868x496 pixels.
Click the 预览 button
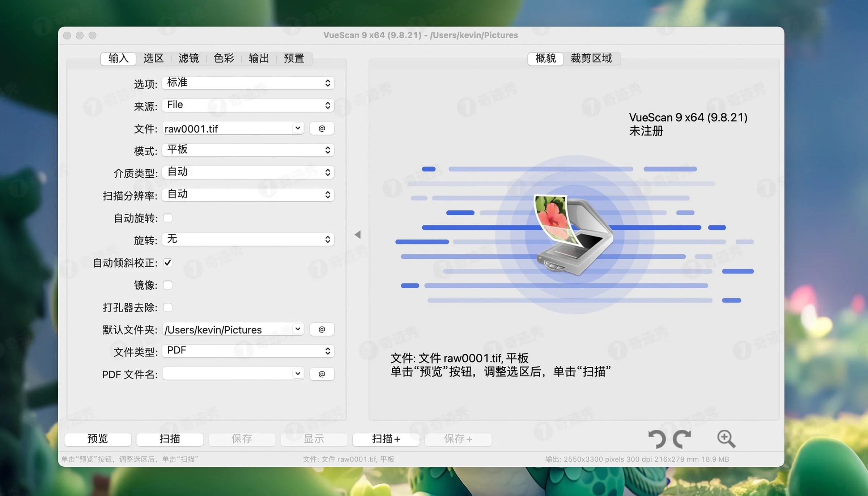[x=97, y=439]
